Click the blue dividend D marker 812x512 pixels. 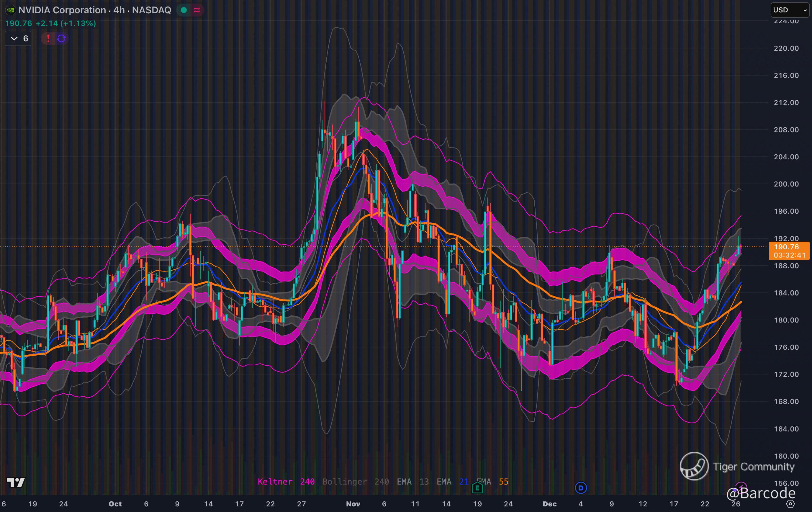tap(581, 488)
